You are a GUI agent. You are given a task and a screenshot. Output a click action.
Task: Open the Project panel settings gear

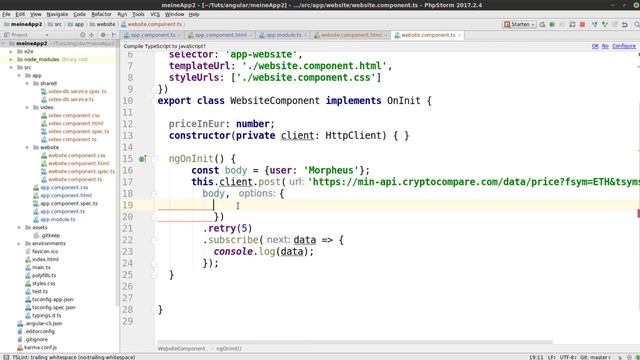(x=103, y=35)
